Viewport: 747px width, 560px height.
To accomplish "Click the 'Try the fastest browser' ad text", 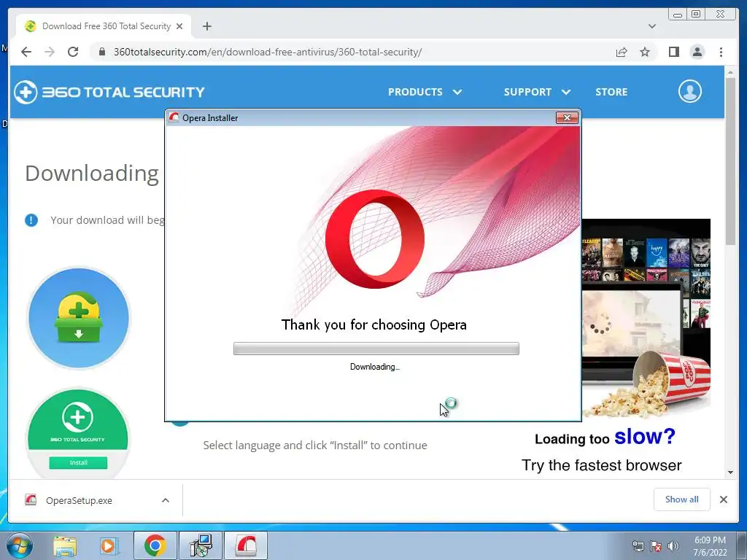I will (601, 465).
